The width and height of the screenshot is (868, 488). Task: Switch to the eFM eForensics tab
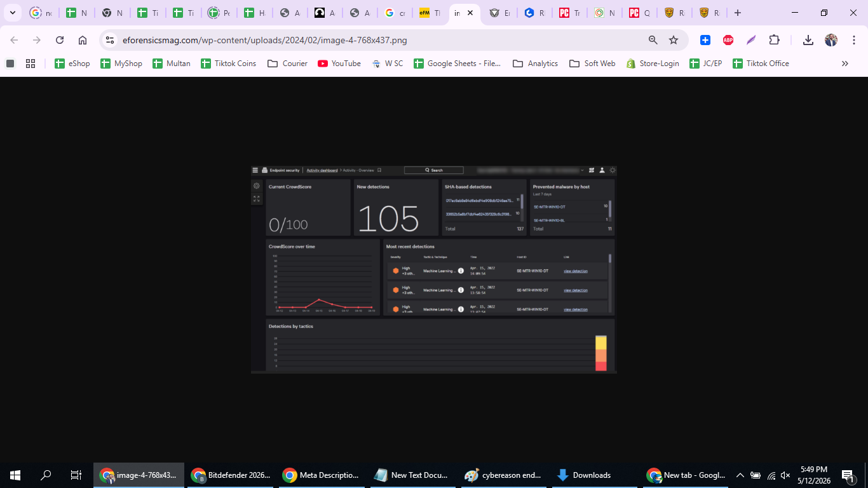pyautogui.click(x=430, y=13)
